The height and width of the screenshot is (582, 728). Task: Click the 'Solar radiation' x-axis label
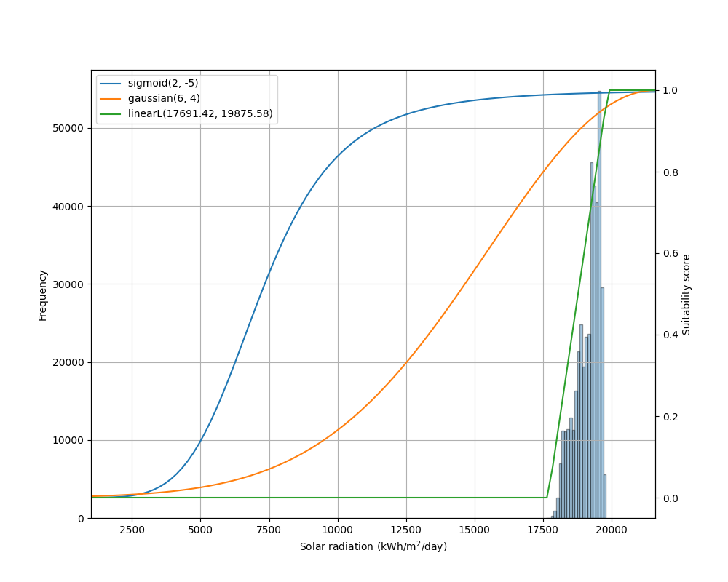373,546
